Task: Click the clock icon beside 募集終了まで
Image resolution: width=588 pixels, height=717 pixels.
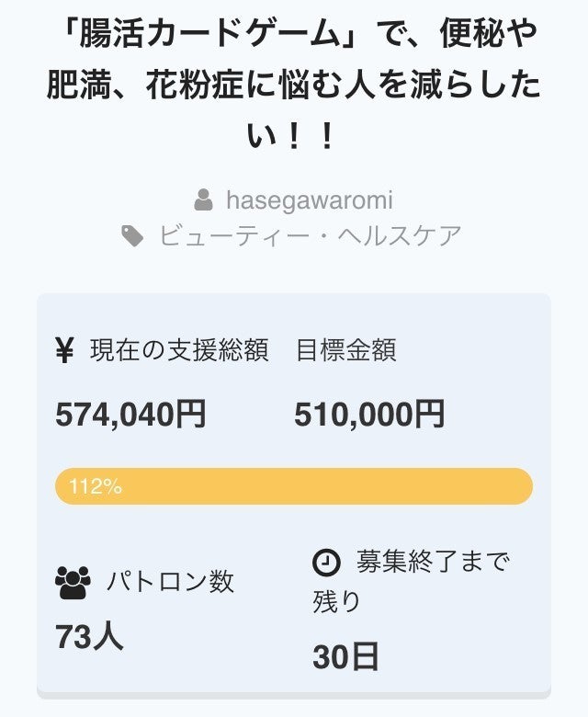Action: coord(327,561)
